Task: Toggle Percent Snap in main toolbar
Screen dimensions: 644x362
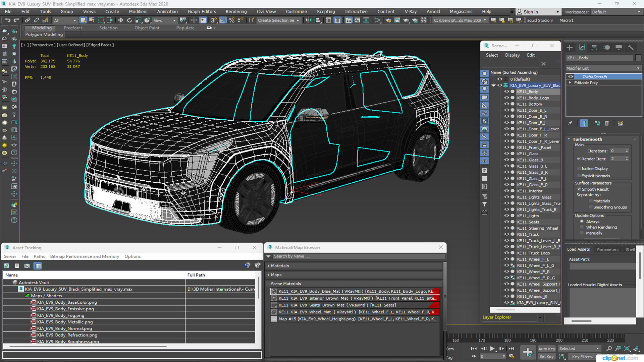Action: pyautogui.click(x=231, y=20)
